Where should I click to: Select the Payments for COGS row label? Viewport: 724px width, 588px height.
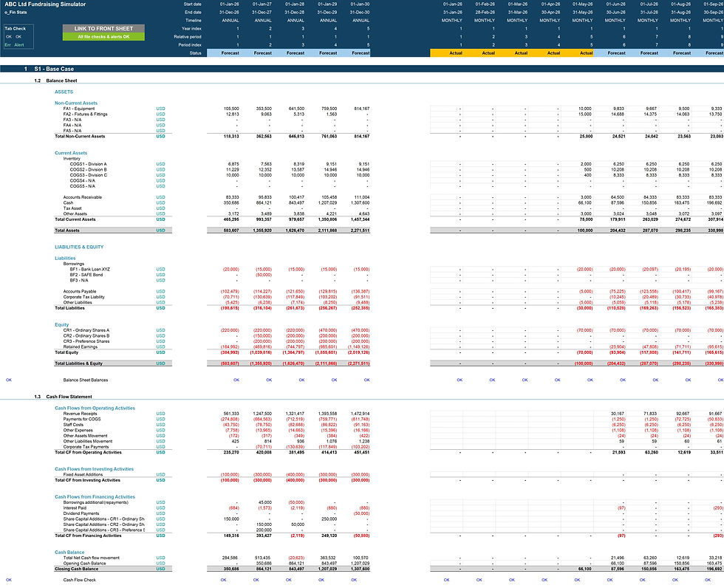(82, 420)
